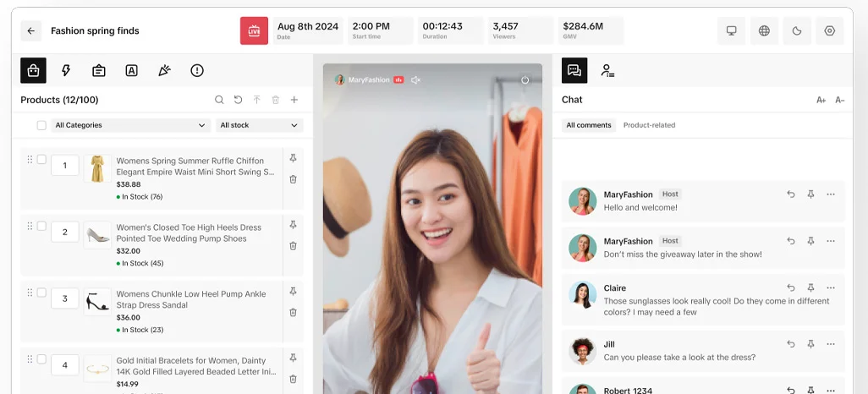Screen dimensions: 868x394
Task: Check the Closed Toe High Heels checkbox
Action: click(41, 226)
